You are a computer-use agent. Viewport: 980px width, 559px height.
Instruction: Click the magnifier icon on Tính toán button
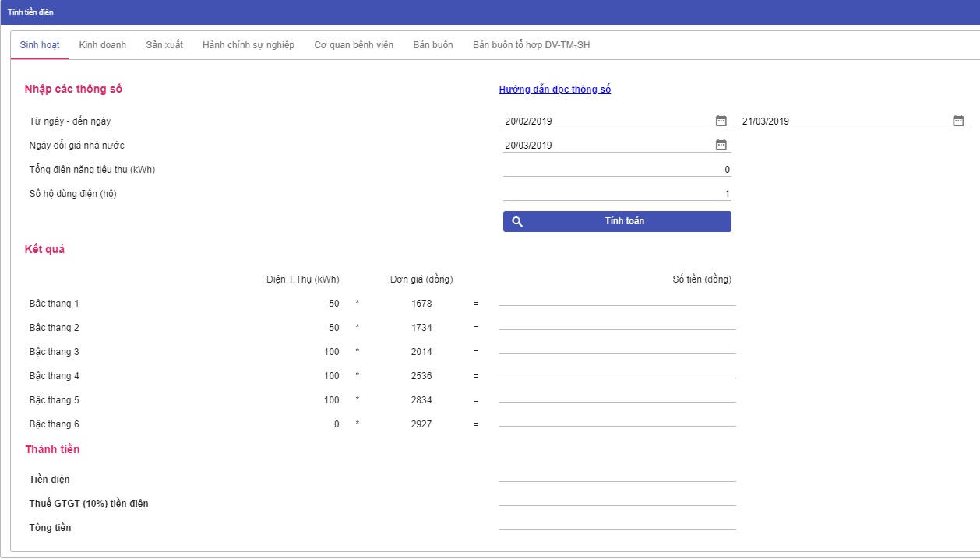(517, 221)
